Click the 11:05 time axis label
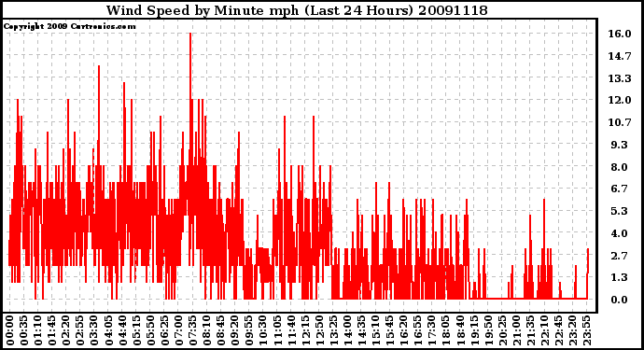The width and height of the screenshot is (644, 350). tap(277, 330)
